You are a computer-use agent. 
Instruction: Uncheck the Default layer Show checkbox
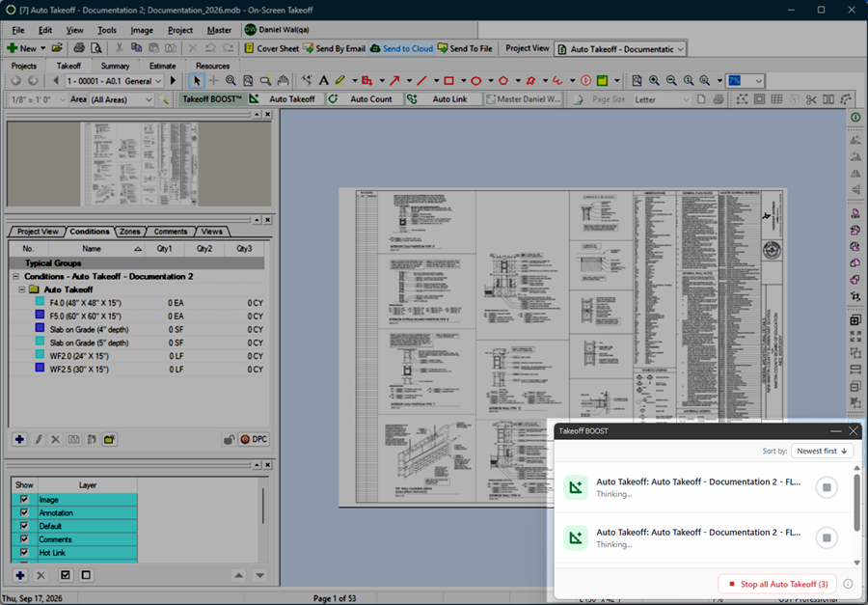pyautogui.click(x=24, y=526)
